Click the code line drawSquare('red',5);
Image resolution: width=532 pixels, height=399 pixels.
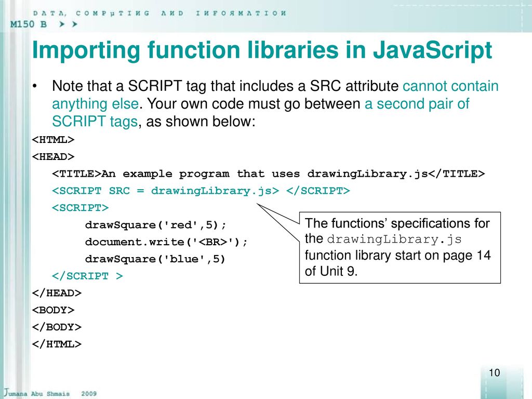[155, 225]
